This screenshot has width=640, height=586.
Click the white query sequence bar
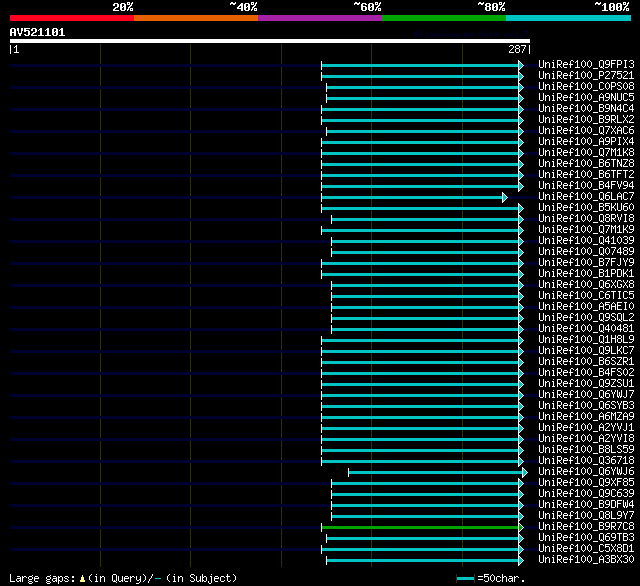tap(270, 41)
